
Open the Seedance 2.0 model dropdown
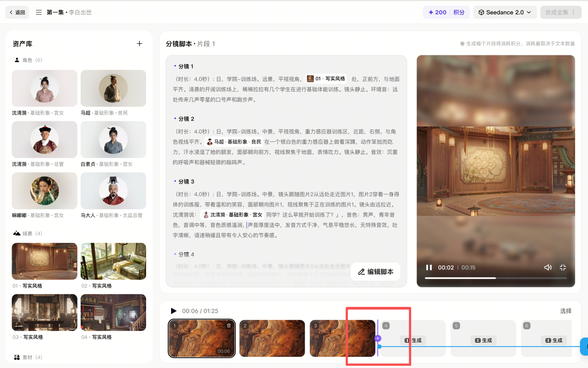(x=505, y=12)
